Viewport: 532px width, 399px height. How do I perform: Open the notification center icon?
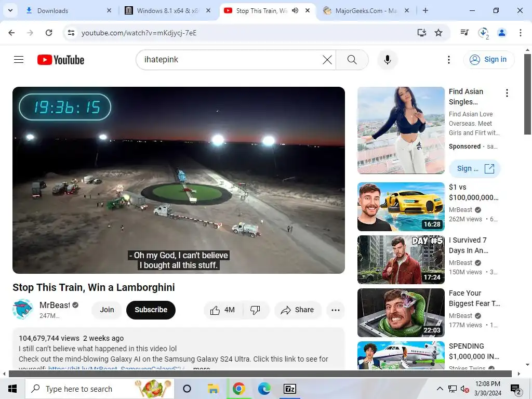pos(516,389)
